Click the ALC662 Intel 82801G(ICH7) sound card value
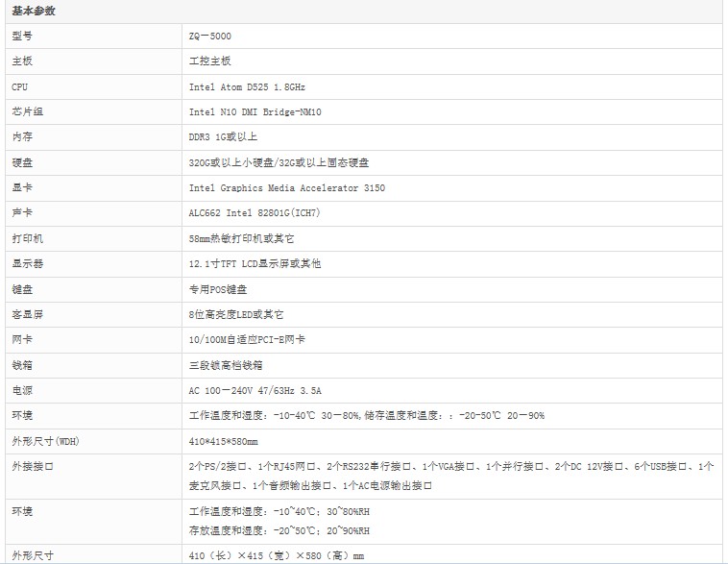This screenshot has width=728, height=564. point(255,213)
